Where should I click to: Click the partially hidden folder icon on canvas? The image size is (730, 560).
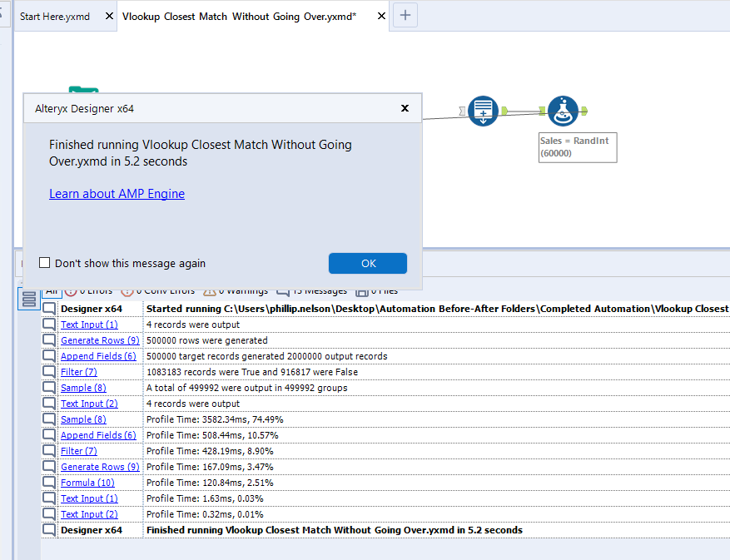[83, 90]
